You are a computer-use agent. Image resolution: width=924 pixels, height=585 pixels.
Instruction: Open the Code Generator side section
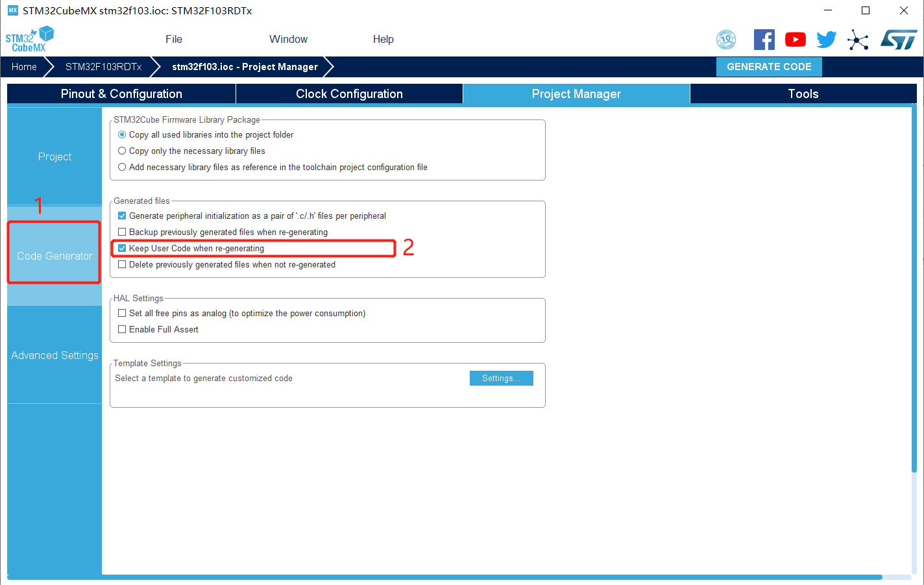pyautogui.click(x=55, y=256)
